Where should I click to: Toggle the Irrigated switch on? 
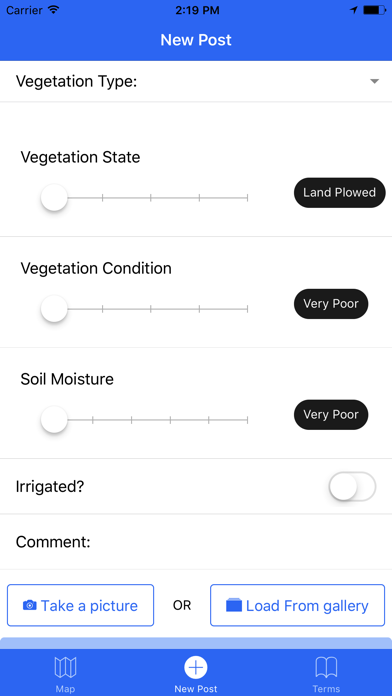352,486
